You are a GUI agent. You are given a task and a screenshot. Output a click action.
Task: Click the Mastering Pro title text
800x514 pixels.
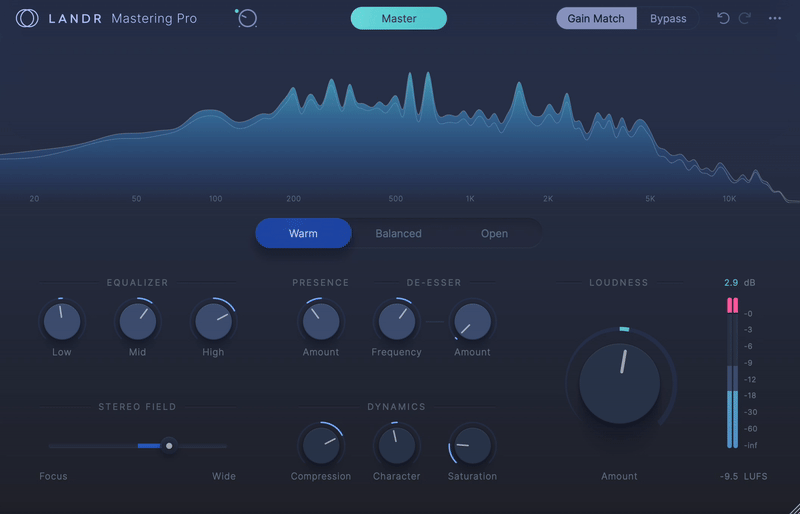coord(154,18)
